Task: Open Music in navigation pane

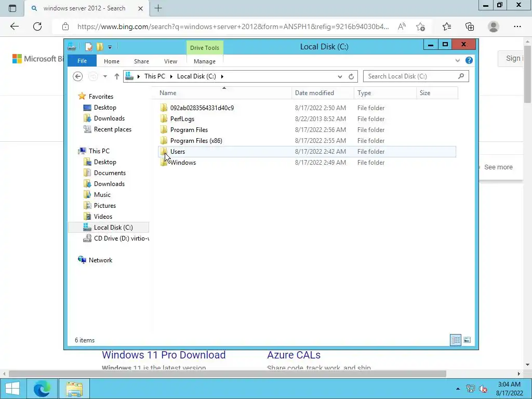Action: pos(102,195)
